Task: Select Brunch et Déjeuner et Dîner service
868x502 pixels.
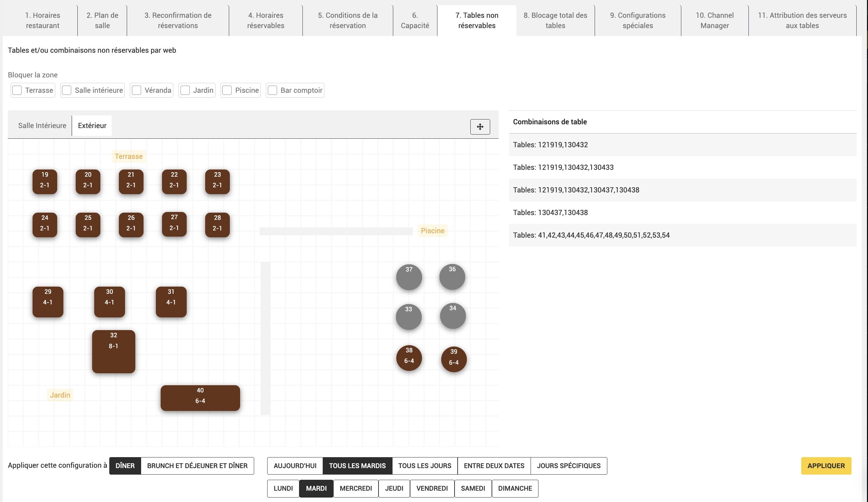Action: click(197, 465)
